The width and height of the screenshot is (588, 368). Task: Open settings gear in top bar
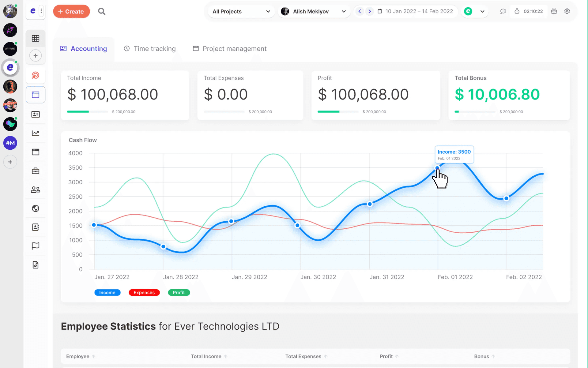pos(567,11)
